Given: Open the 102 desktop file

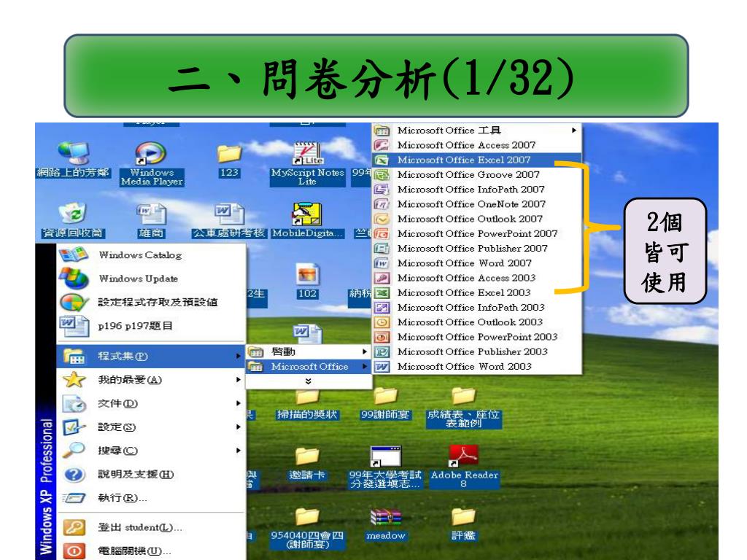Looking at the screenshot, I should [x=307, y=281].
